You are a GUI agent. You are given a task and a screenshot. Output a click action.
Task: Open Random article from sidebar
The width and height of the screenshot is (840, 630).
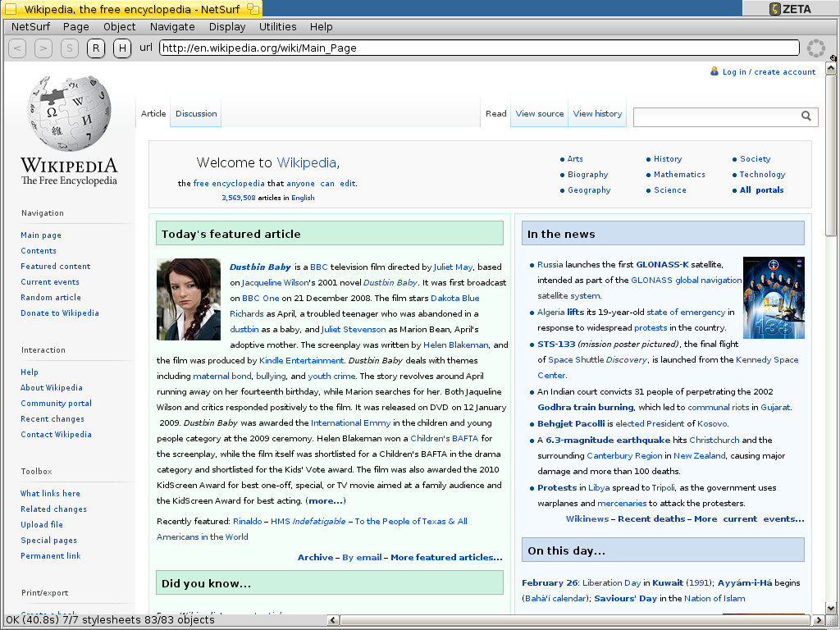coord(51,298)
